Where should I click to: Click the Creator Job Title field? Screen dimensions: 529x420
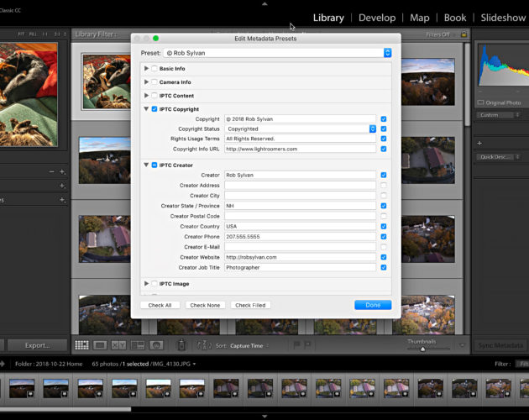click(x=301, y=267)
